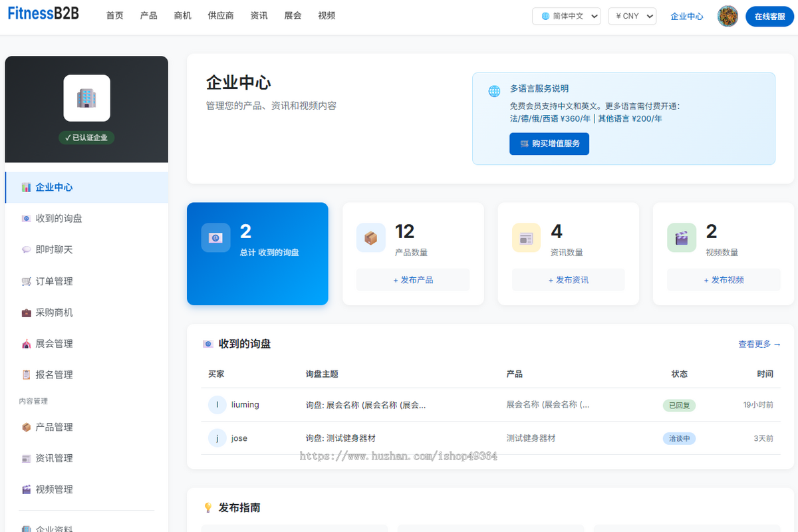Select 报名管理 in the sidebar
The width and height of the screenshot is (798, 532).
pyautogui.click(x=86, y=375)
